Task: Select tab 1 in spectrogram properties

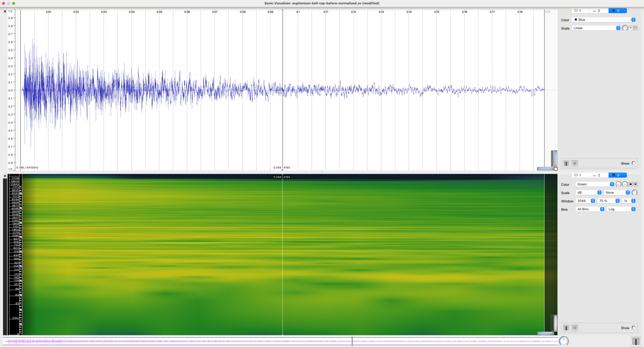Action: (580, 175)
